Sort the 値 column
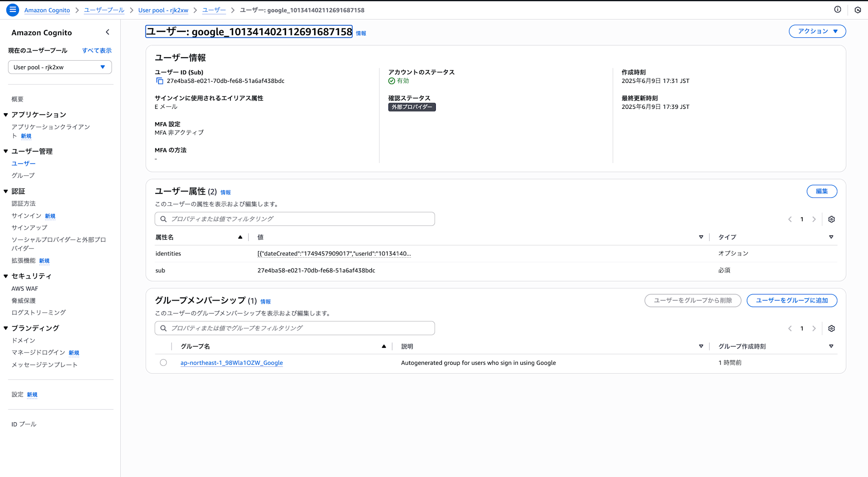868x477 pixels. 701,237
